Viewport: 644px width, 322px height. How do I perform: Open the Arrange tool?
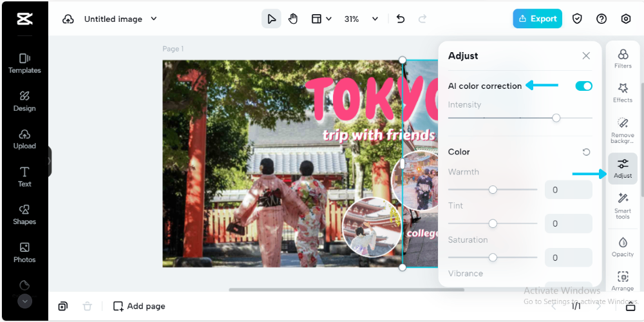pos(623,281)
